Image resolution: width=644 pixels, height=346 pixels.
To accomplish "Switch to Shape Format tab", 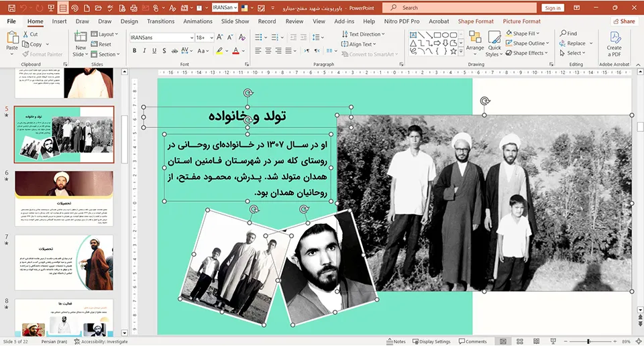I will [476, 21].
